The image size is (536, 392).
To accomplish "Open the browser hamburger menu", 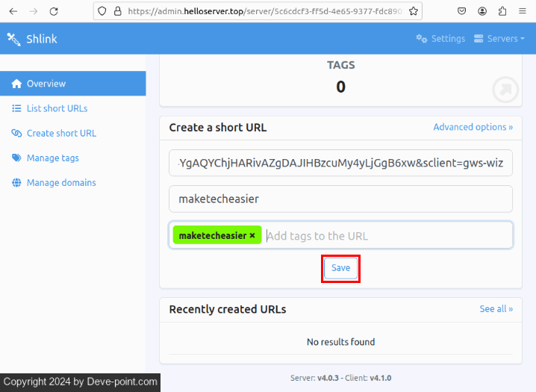I will pos(523,11).
